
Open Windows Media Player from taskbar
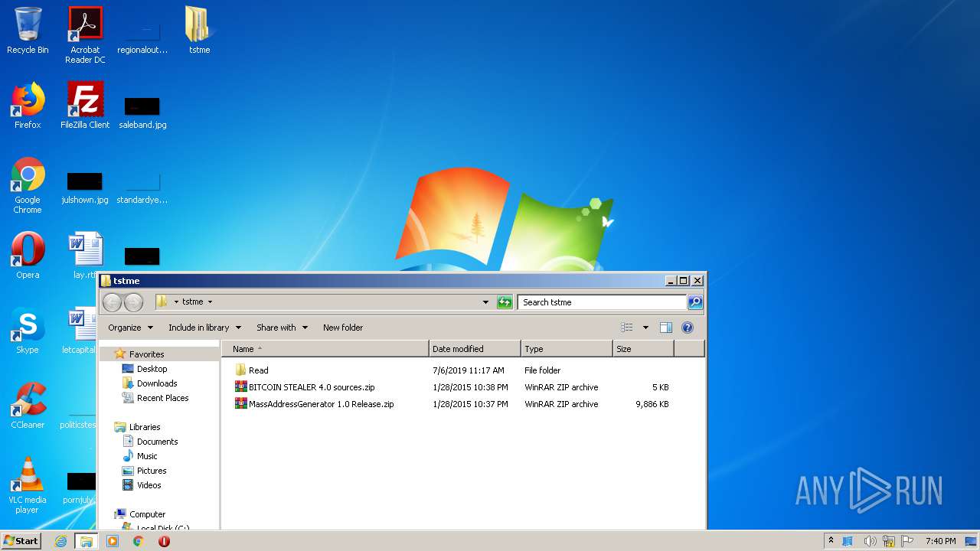[x=113, y=541]
